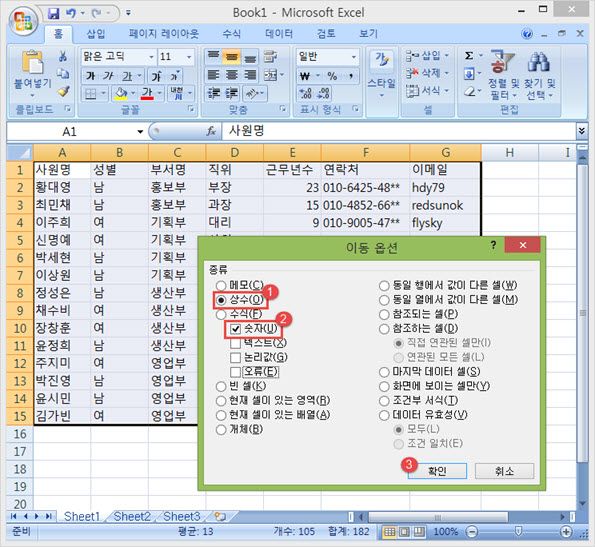Increase font size
Viewport: 595px width, 547px height.
156,76
